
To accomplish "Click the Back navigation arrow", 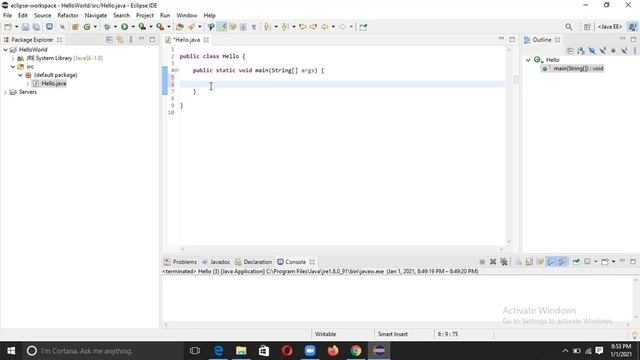I will 324,27.
